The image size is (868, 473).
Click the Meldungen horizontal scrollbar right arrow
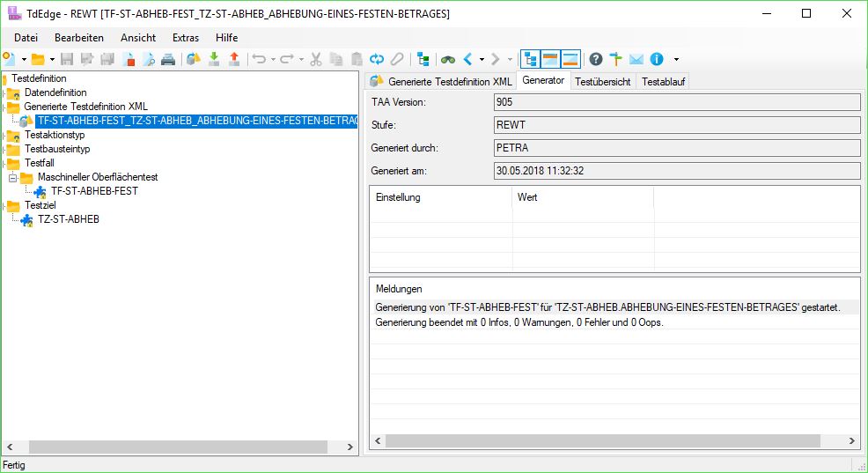852,441
